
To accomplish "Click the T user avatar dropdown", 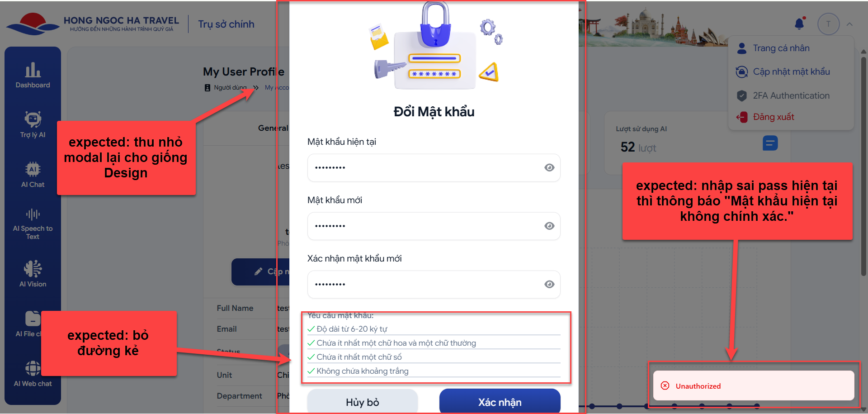I will (828, 24).
